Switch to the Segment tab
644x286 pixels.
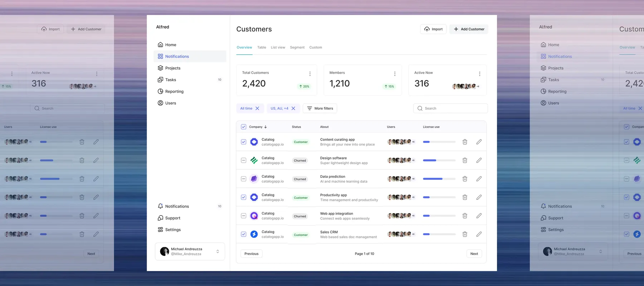point(297,48)
